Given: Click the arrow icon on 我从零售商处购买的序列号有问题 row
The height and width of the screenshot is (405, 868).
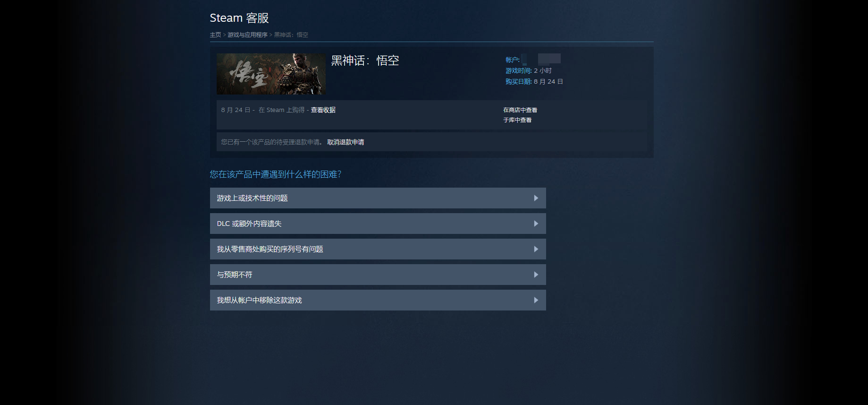Looking at the screenshot, I should tap(536, 249).
